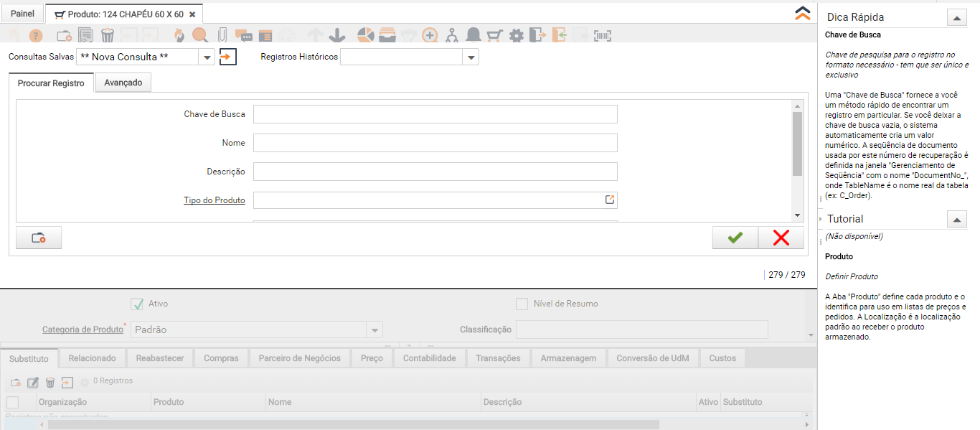
Task: Open the gear Process icon
Action: click(517, 35)
